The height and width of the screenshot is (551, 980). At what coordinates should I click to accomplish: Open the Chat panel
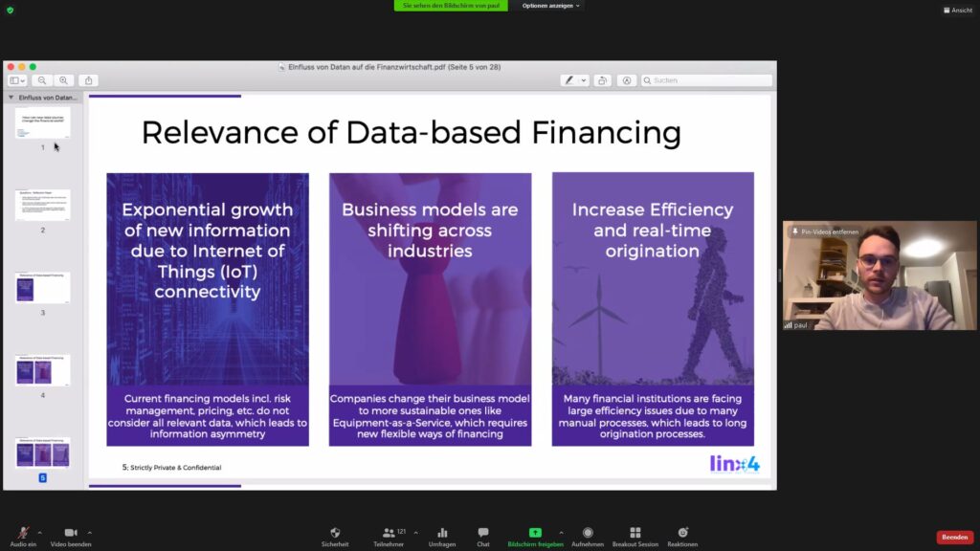pyautogui.click(x=483, y=536)
